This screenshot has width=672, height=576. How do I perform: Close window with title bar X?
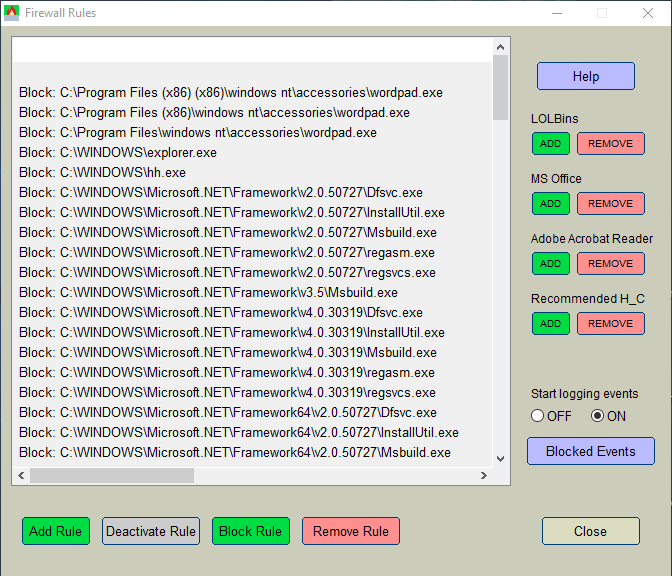[648, 13]
